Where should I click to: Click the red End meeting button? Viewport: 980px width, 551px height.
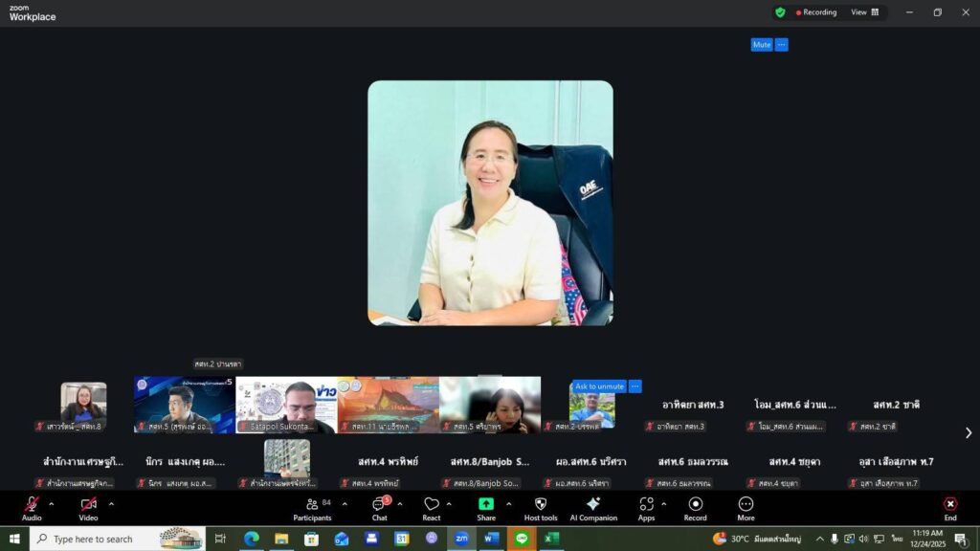coord(949,505)
